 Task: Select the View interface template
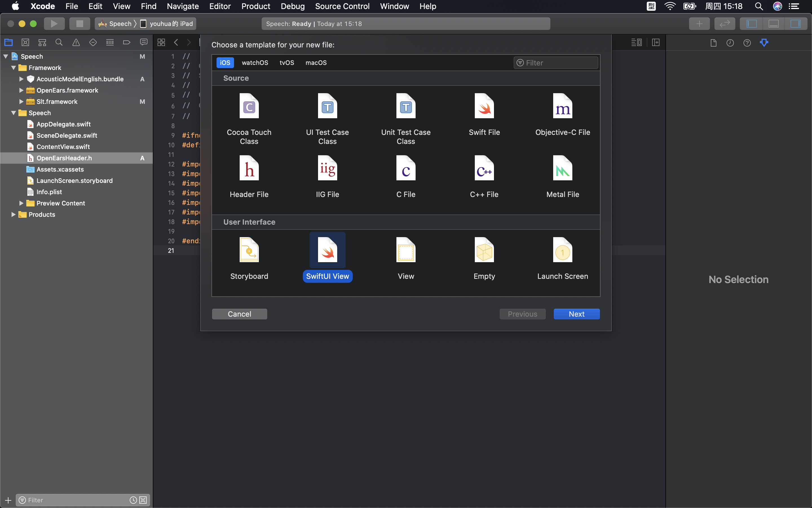pos(406,258)
